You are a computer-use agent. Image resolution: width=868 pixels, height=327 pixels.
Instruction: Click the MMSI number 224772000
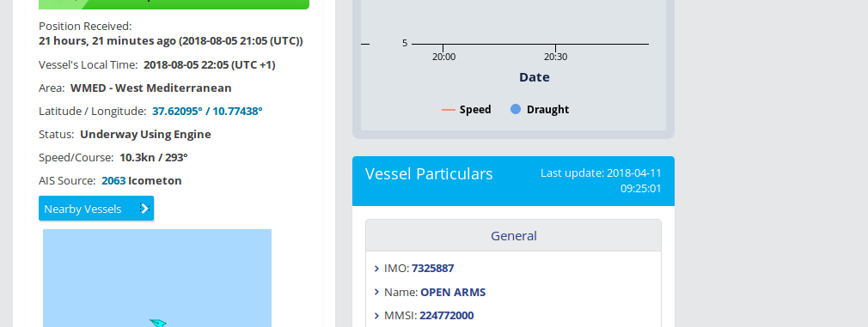[x=447, y=315]
